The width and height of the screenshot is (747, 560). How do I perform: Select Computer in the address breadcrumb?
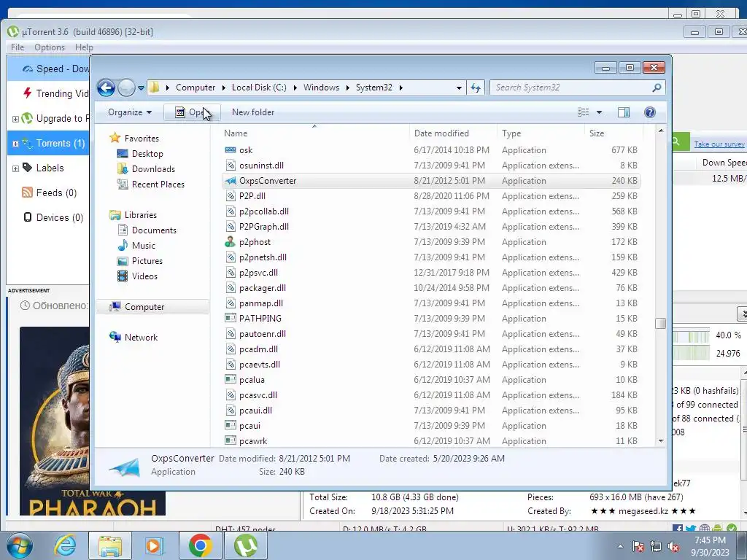click(196, 87)
